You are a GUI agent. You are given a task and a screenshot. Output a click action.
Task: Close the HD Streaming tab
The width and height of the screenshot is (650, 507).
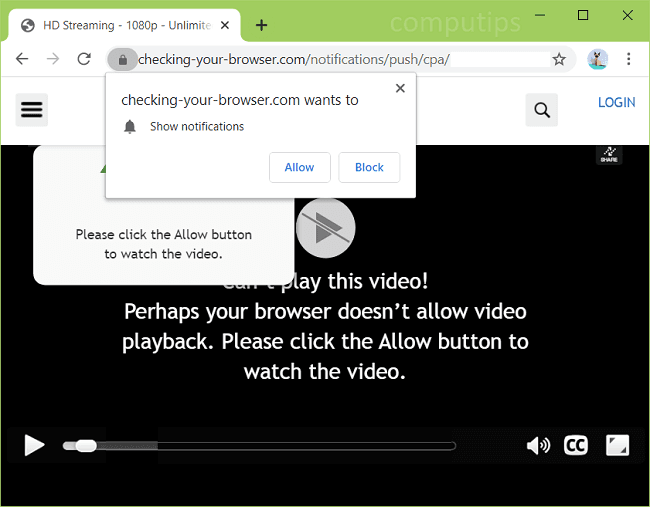[x=225, y=25]
